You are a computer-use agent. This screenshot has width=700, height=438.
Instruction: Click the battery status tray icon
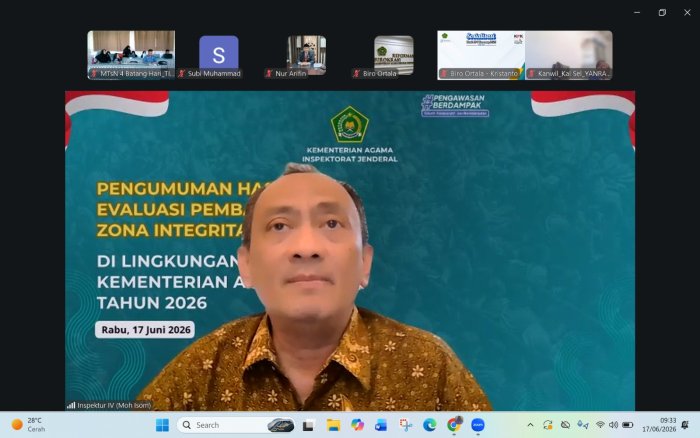point(628,425)
